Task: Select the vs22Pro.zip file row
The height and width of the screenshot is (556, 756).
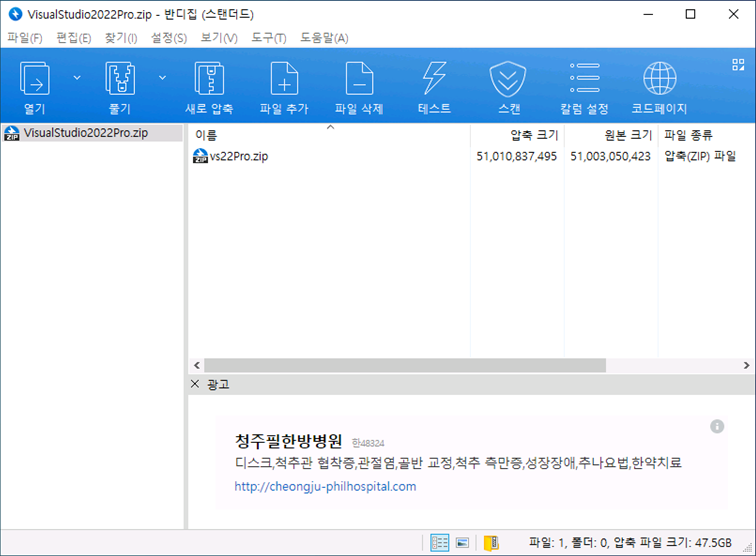Action: pos(470,156)
